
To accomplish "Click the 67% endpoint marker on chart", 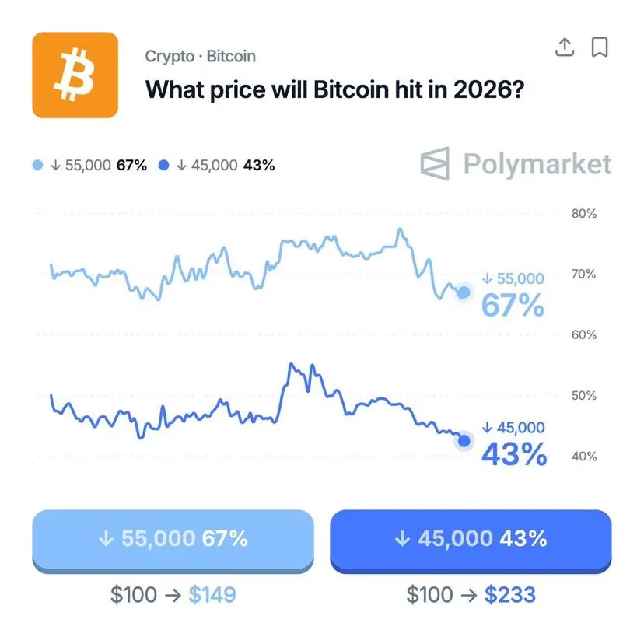I will coord(464,292).
